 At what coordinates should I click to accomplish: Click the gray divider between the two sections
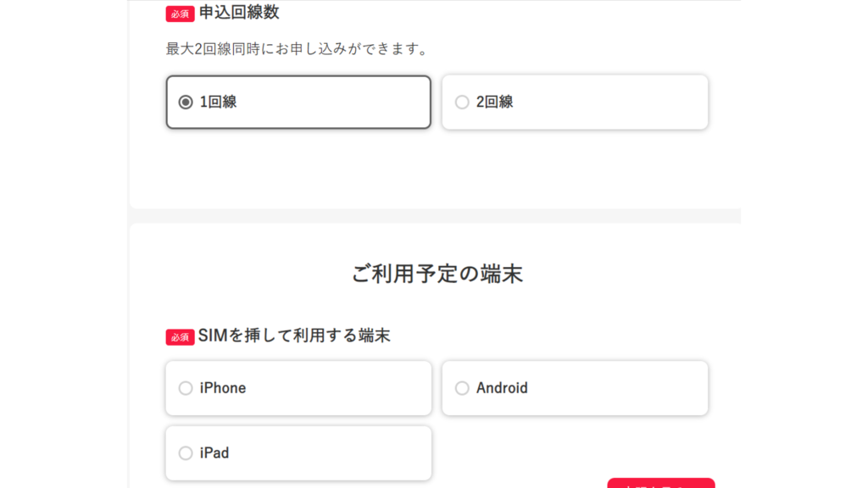435,216
